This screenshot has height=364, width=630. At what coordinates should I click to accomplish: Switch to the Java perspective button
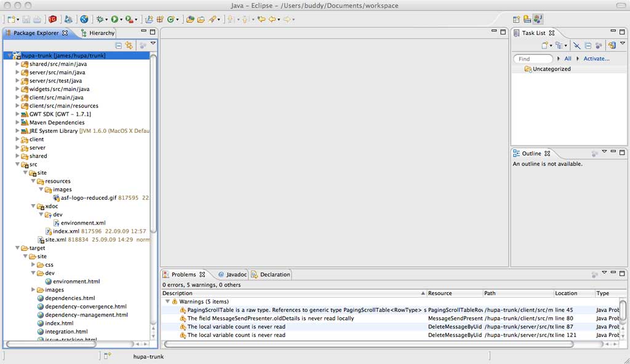(x=538, y=19)
